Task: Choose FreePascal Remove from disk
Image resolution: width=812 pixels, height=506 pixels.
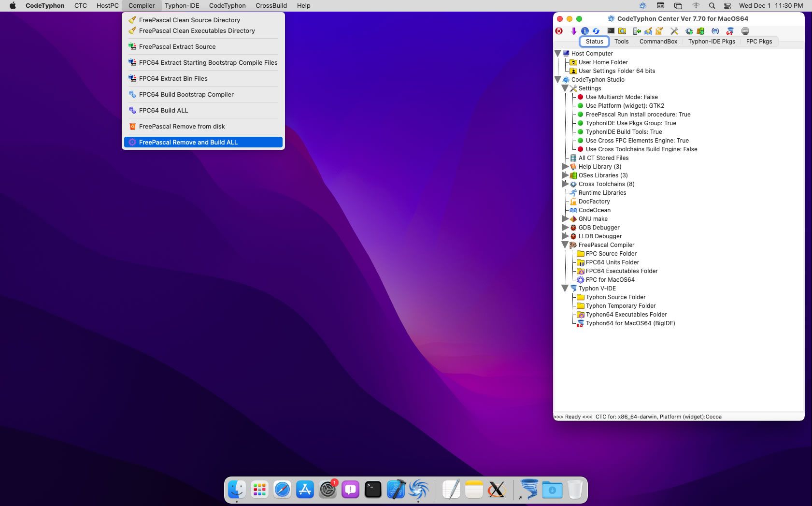Action: [203, 126]
